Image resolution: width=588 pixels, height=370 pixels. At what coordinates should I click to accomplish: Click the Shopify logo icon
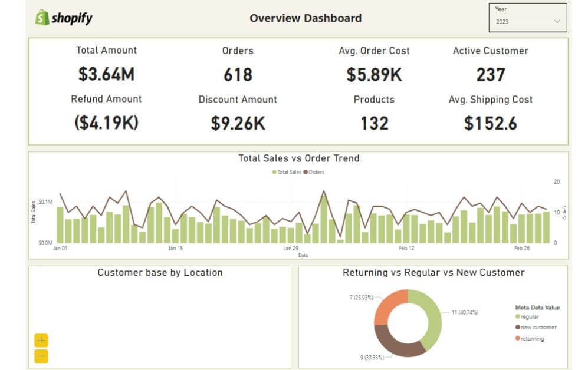click(40, 18)
